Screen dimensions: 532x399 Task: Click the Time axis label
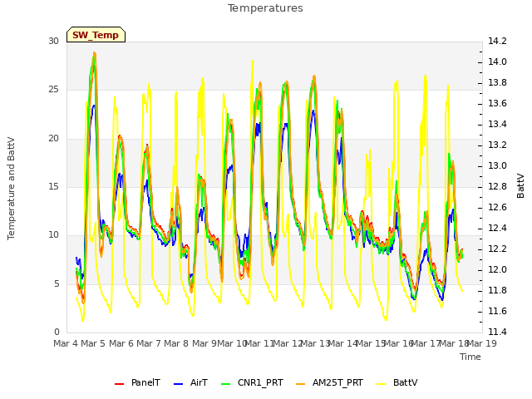point(470,357)
